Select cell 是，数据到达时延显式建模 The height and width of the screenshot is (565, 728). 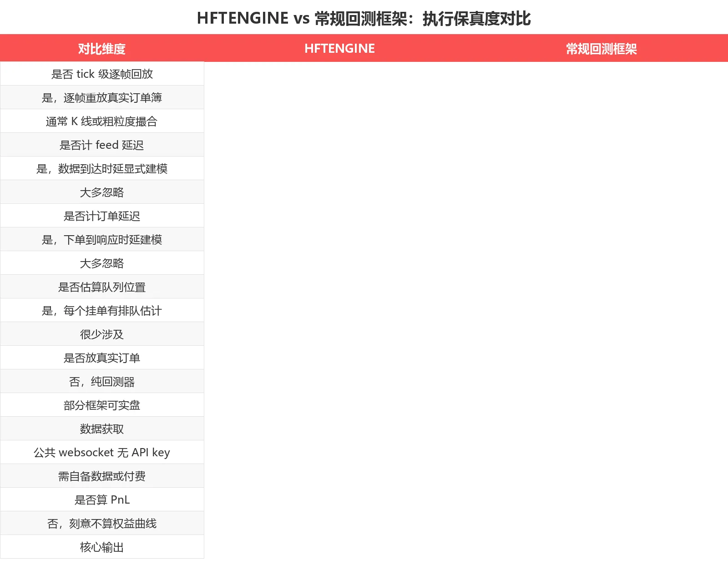click(102, 168)
